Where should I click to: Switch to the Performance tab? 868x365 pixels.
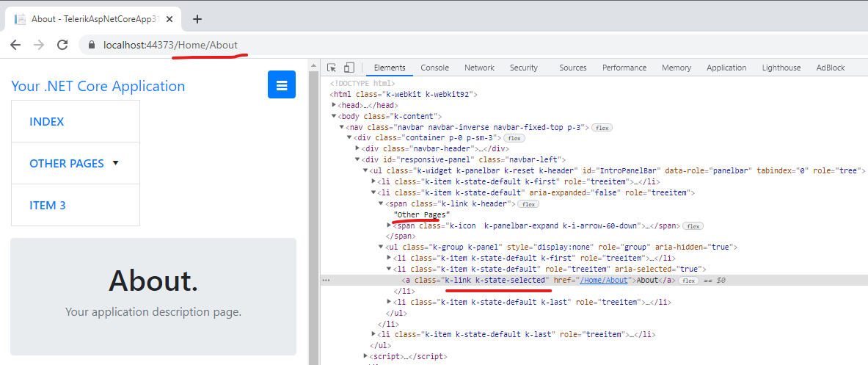624,68
